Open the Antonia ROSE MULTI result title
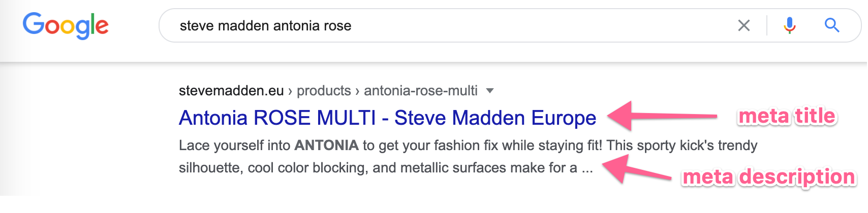Image resolution: width=868 pixels, height=213 pixels. [x=387, y=118]
